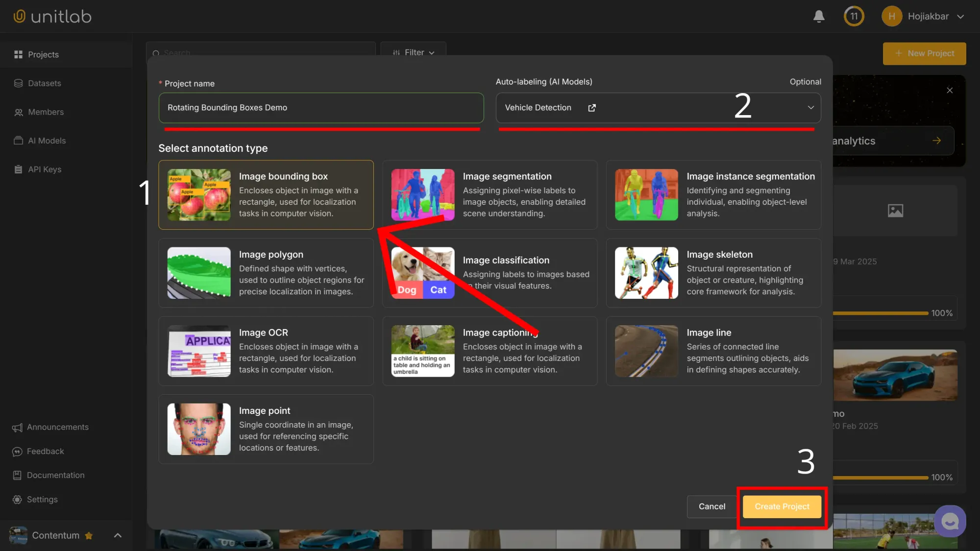Open the Documentation menu item
This screenshot has height=551, width=980.
pos(55,475)
